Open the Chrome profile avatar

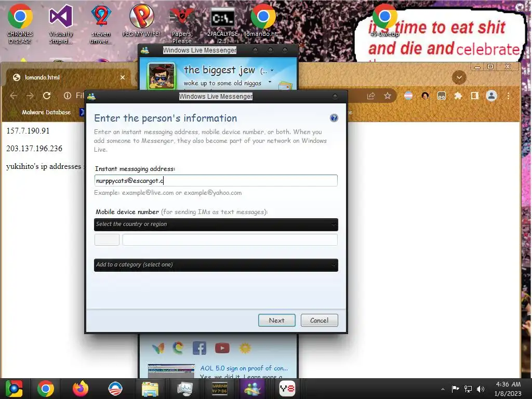(x=491, y=96)
